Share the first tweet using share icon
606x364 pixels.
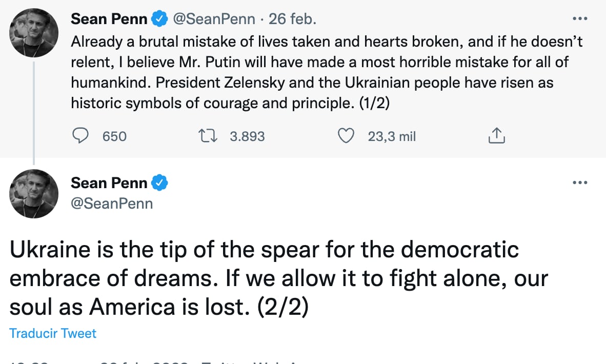496,136
